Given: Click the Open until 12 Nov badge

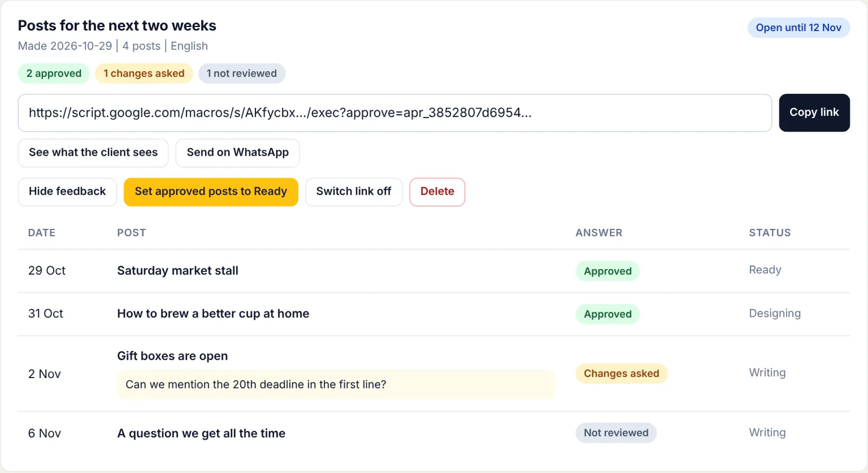Looking at the screenshot, I should (x=799, y=28).
